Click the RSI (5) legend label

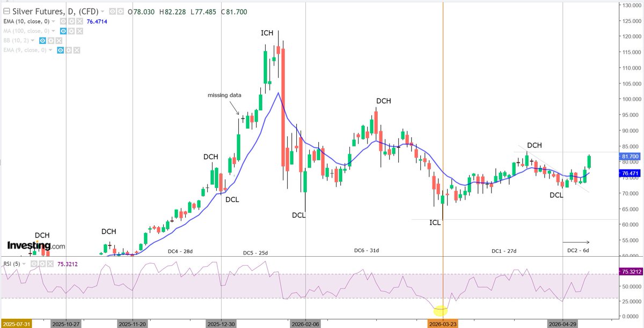(12, 264)
